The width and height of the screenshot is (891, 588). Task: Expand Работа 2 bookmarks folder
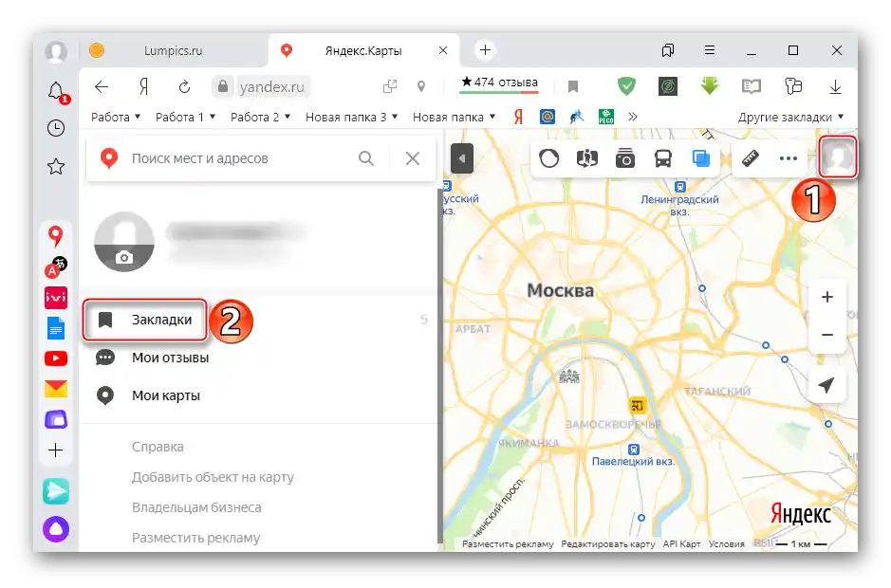(260, 117)
